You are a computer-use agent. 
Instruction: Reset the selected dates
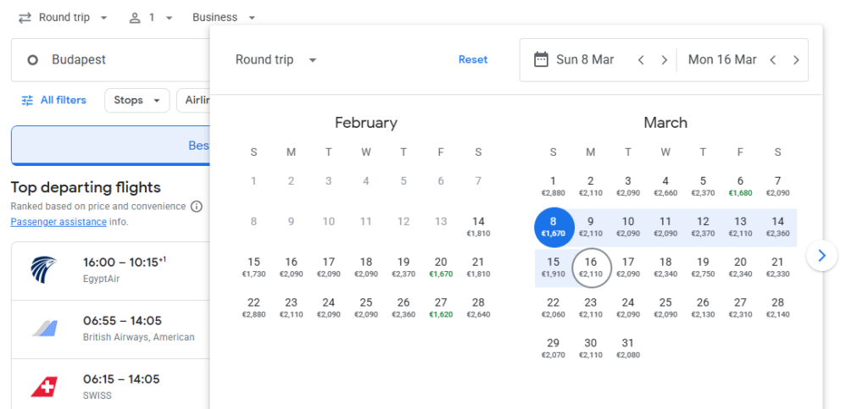(x=473, y=60)
